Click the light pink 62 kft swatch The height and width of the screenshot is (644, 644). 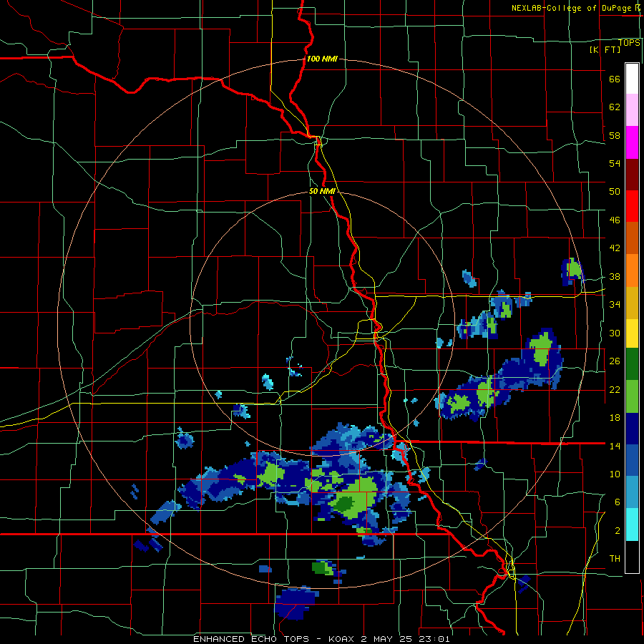632,110
